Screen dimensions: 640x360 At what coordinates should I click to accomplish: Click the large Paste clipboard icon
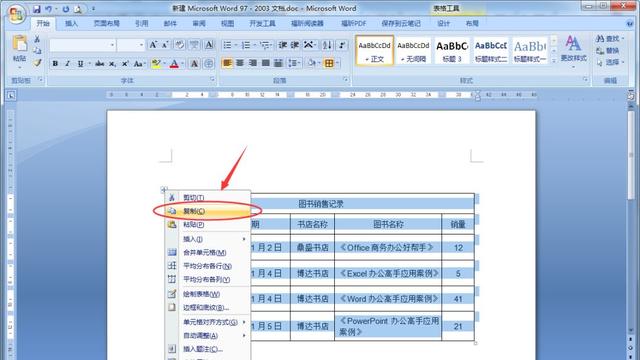[20, 44]
